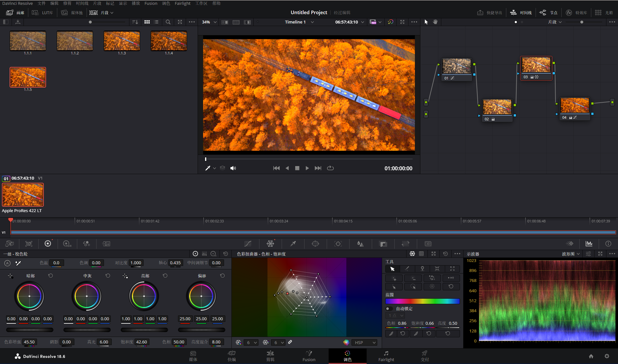The image size is (618, 364).
Task: Mute viewer audio speaker icon
Action: [x=233, y=168]
